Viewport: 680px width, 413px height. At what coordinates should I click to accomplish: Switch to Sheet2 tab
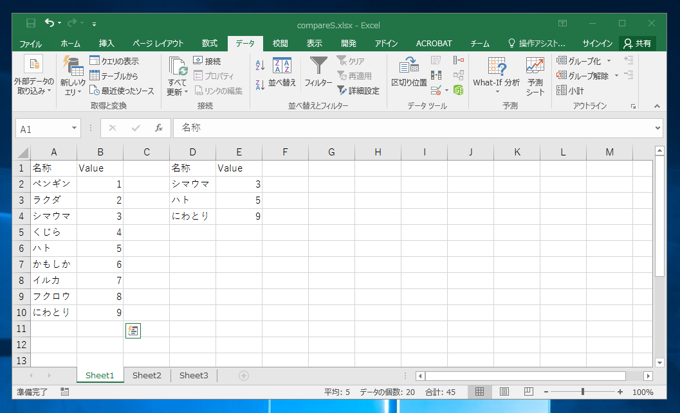pos(147,376)
